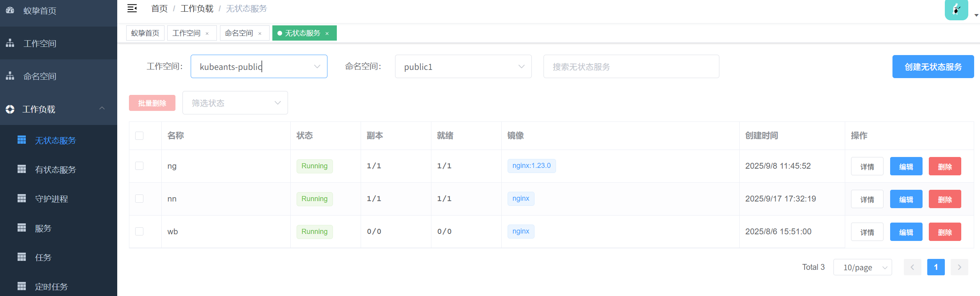Image resolution: width=980 pixels, height=296 pixels.
Task: Click the 工作负载 circular sidebar icon
Action: coord(10,109)
